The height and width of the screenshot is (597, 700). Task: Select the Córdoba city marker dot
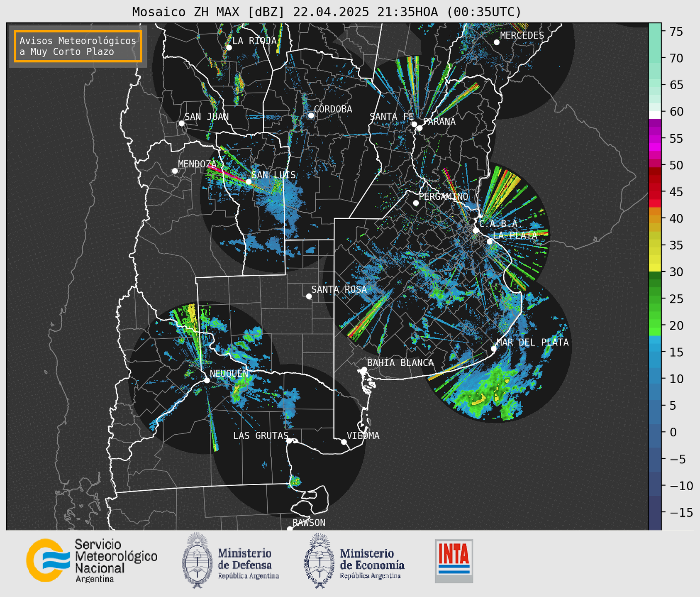click(x=311, y=115)
